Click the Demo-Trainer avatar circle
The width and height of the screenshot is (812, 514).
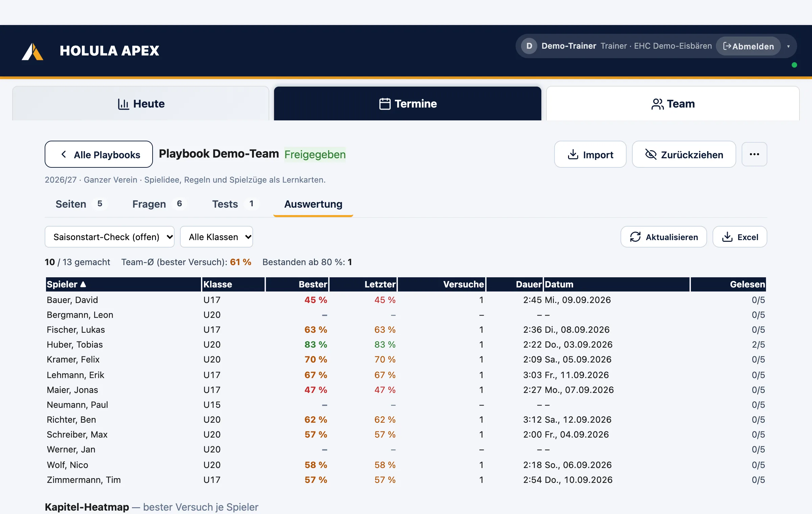click(x=529, y=46)
